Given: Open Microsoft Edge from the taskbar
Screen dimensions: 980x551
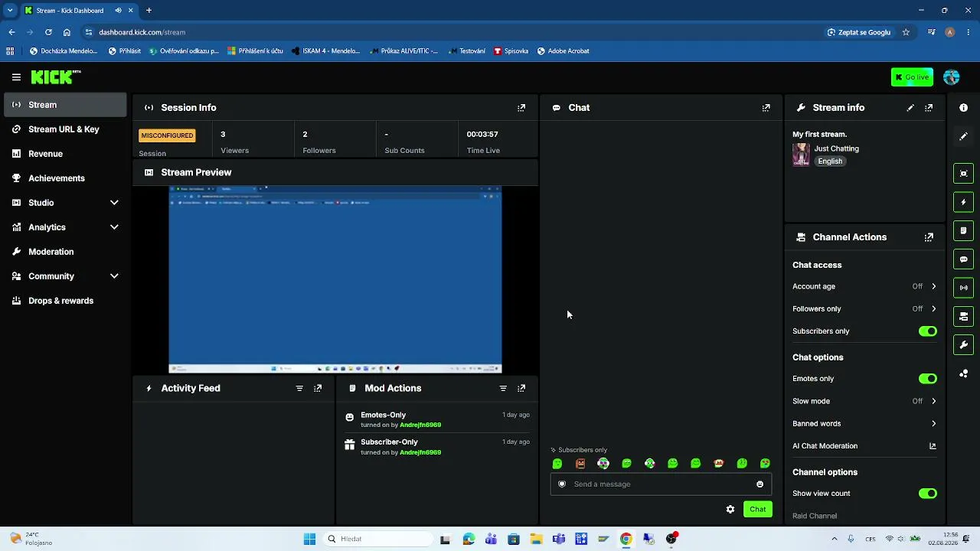Looking at the screenshot, I should (468, 540).
